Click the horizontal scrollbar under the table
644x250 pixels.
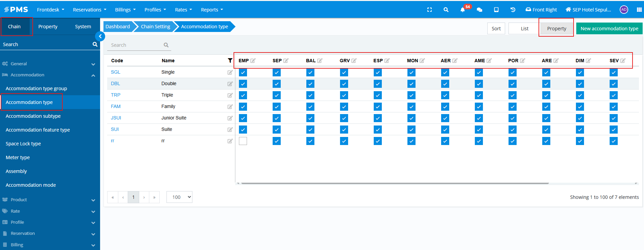pyautogui.click(x=395, y=183)
